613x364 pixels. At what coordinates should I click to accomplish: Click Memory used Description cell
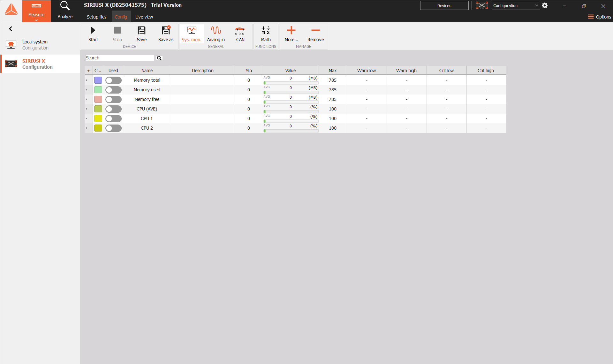tap(203, 90)
